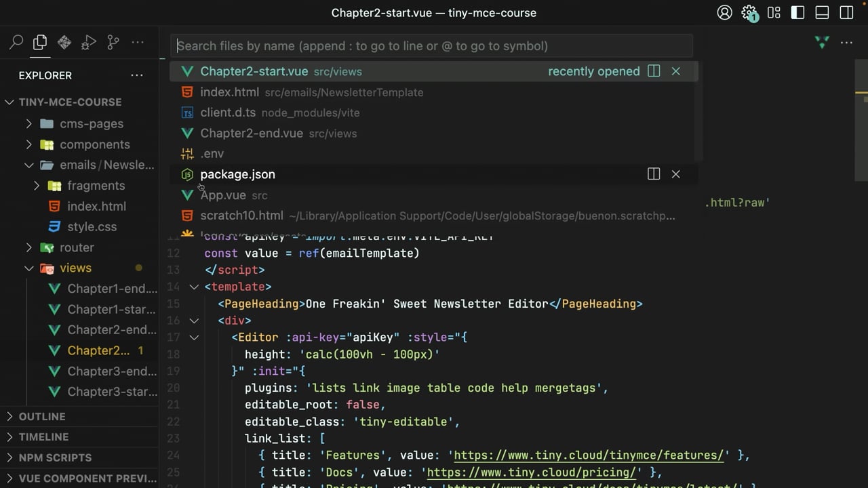Viewport: 868px width, 488px height.
Task: Expand the OUTLINE section
Action: (79, 416)
